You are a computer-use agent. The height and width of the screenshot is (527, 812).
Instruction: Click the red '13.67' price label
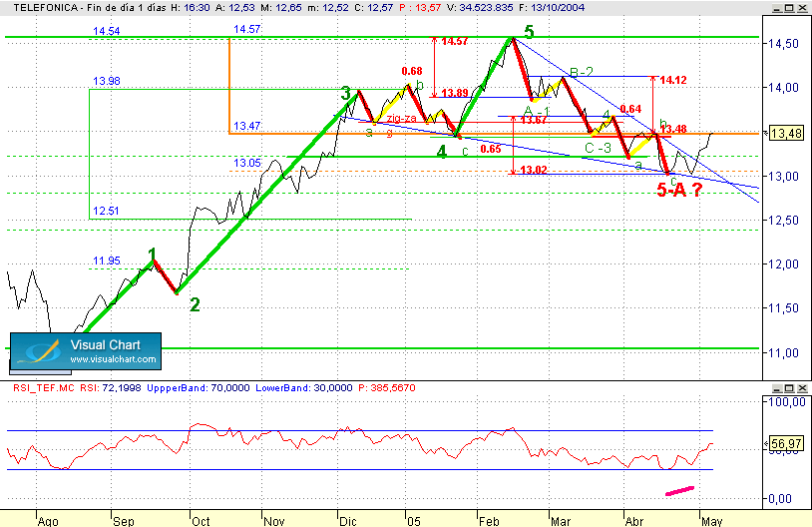[x=534, y=121]
